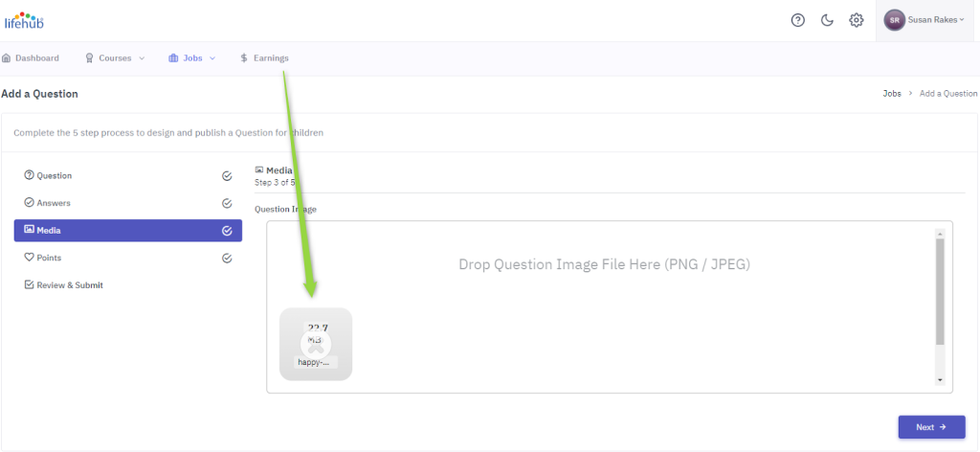Select the Media step
Viewport: 980px width, 452px height.
point(128,230)
